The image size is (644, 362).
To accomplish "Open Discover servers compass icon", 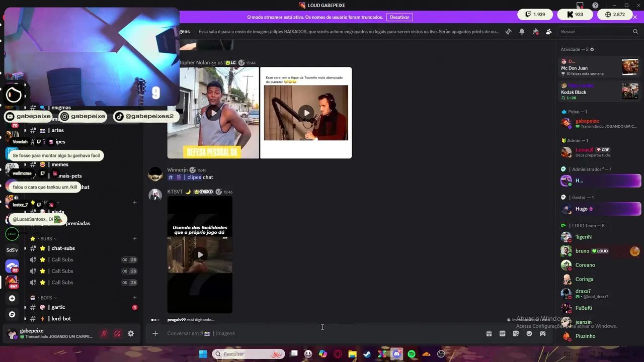I will pyautogui.click(x=12, y=314).
